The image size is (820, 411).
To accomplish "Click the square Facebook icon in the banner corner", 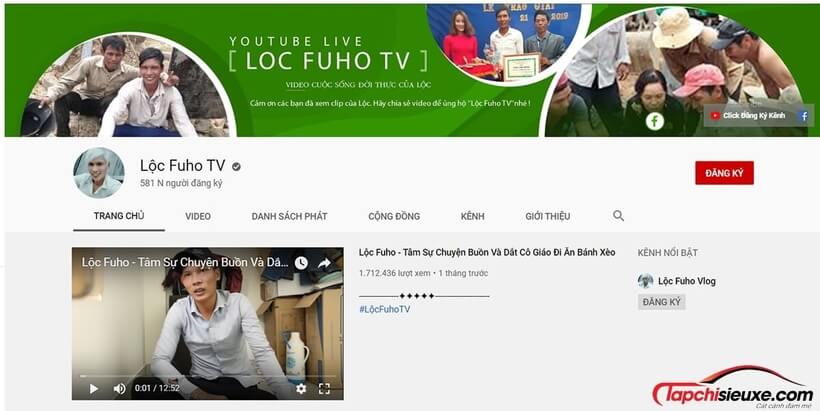I will click(x=803, y=116).
